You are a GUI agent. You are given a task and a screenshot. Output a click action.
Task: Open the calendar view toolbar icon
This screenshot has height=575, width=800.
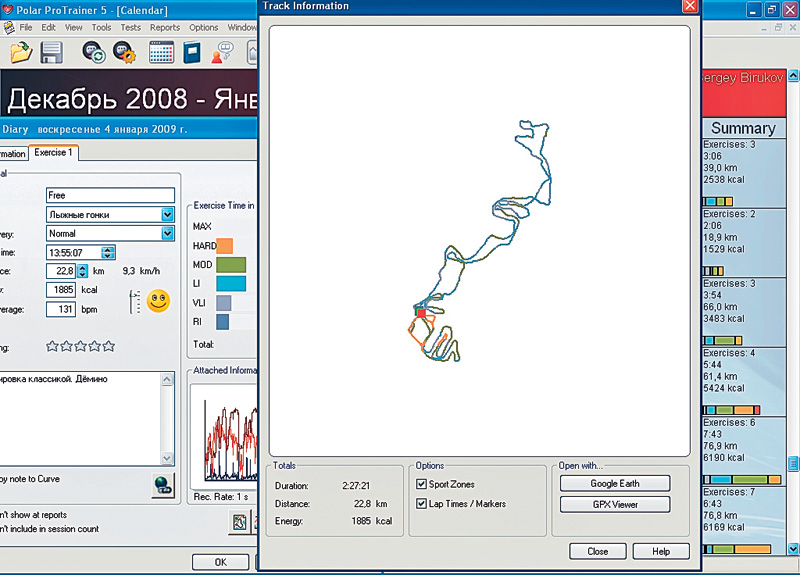point(161,53)
